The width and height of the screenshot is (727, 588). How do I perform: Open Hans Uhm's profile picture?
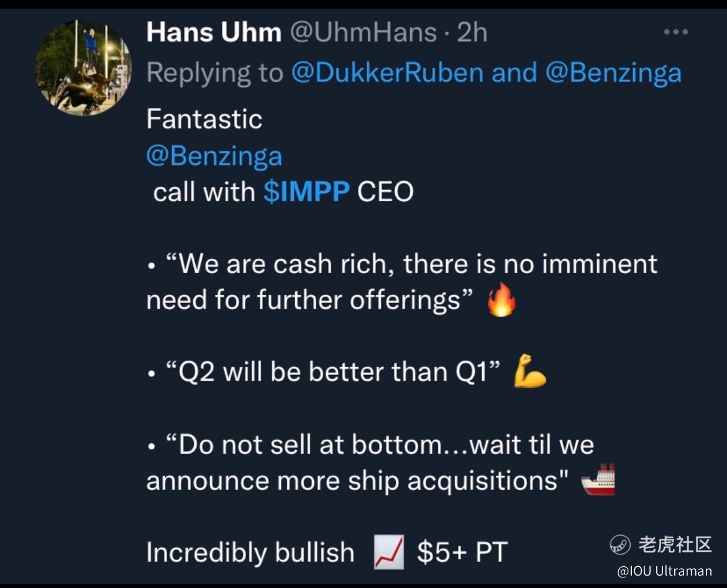pos(83,68)
